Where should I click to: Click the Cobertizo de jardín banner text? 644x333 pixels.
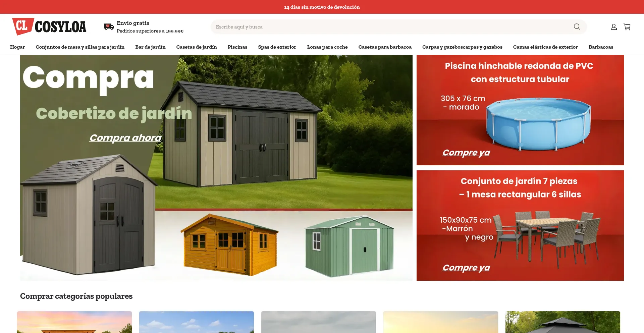[114, 114]
